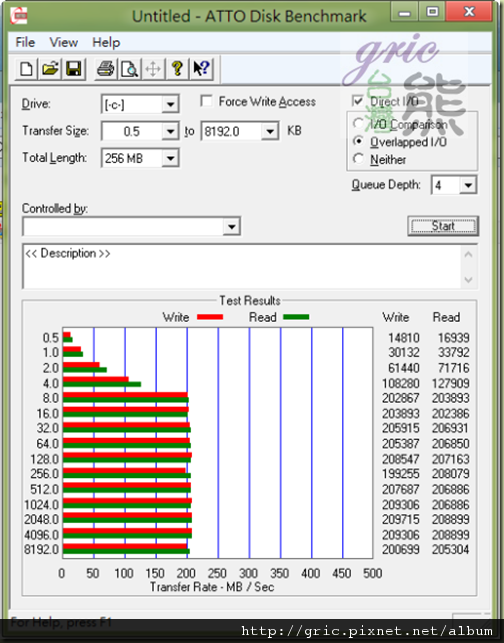This screenshot has width=504, height=643.
Task: Expand the Controlled by dropdown
Action: tap(231, 226)
